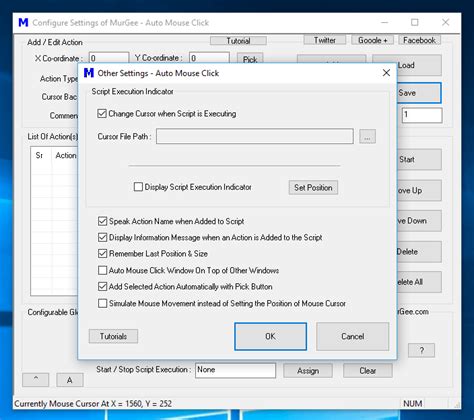
Task: Click the caret (^) button at bottom left
Action: pos(36,380)
